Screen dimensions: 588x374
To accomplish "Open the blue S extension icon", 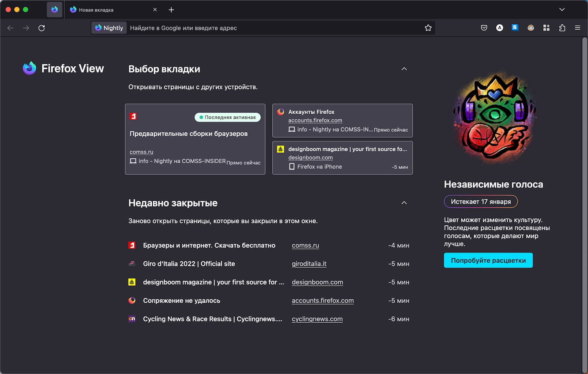I will point(515,27).
